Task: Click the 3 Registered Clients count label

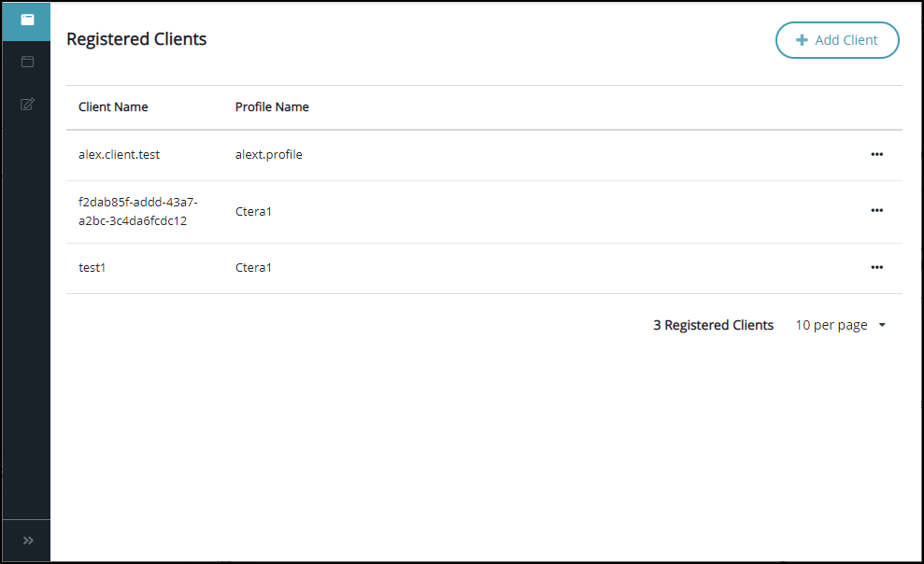Action: click(713, 325)
